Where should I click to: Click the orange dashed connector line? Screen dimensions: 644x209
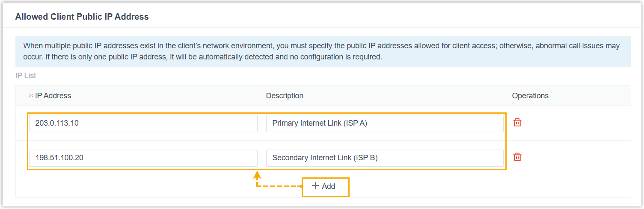click(x=280, y=186)
